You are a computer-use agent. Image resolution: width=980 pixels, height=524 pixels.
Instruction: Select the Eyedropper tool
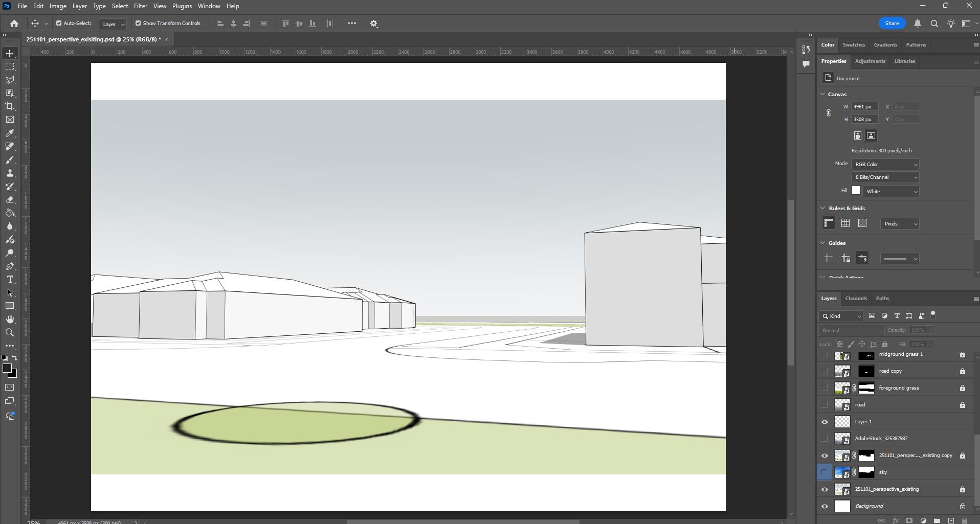pos(10,133)
